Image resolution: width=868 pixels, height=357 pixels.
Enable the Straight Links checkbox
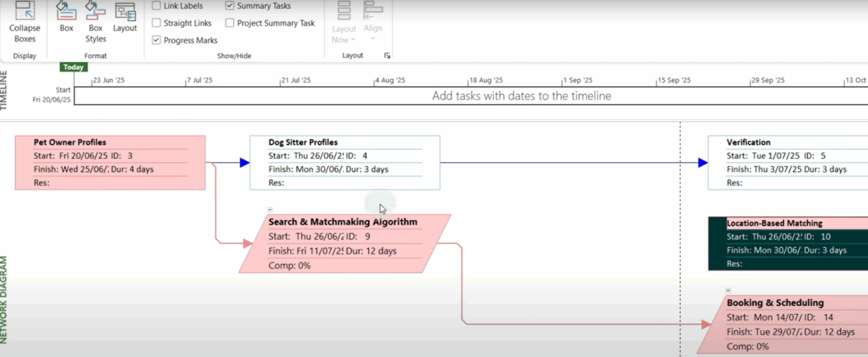pyautogui.click(x=156, y=23)
